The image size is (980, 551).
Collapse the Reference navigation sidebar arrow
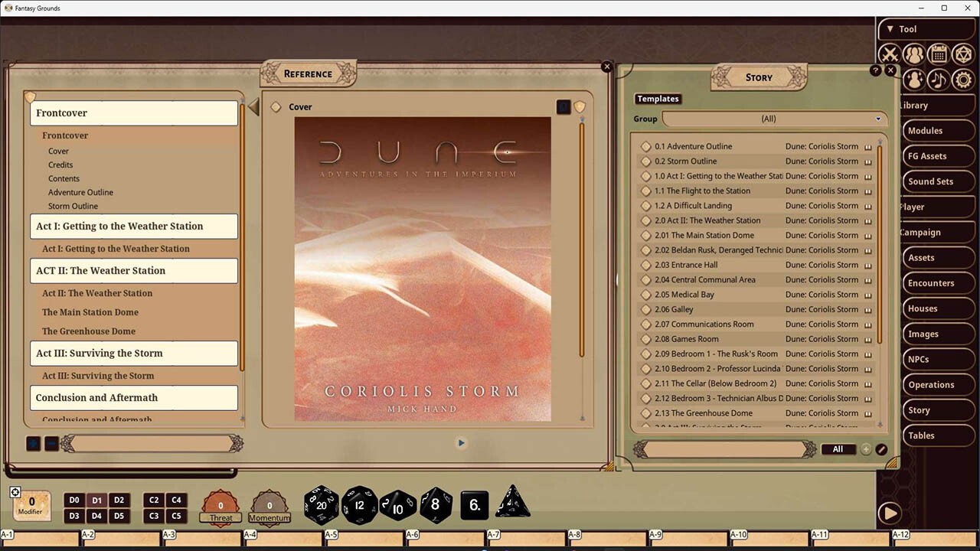click(x=253, y=106)
